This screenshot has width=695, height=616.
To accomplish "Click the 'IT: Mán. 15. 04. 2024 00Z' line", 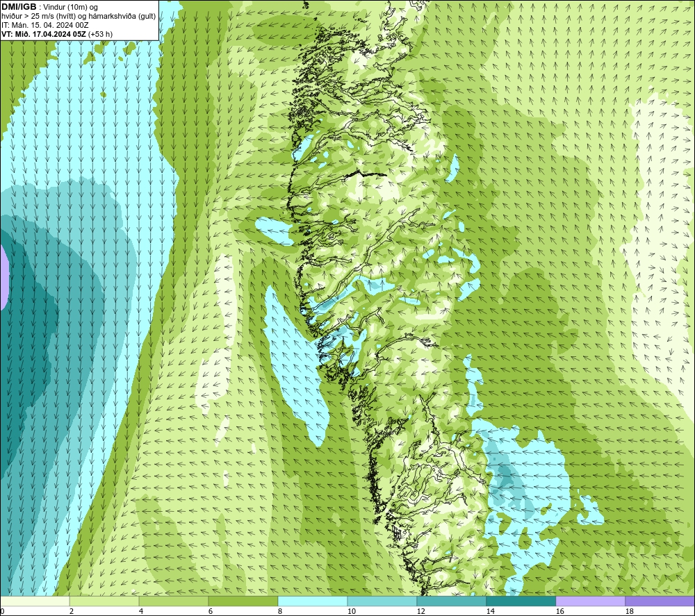I will pyautogui.click(x=45, y=25).
